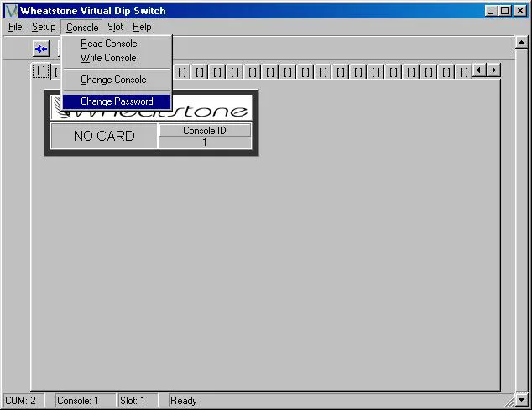This screenshot has width=532, height=410.
Task: Open the Setup menu
Action: pyautogui.click(x=44, y=27)
